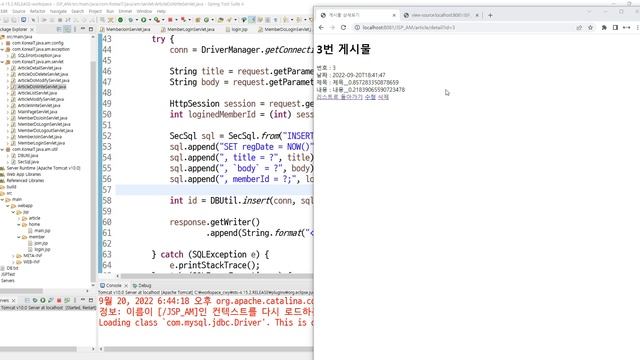The width and height of the screenshot is (640, 360).
Task: Collapse the com.KoreaIT.java.am.exception package
Action: point(2,49)
